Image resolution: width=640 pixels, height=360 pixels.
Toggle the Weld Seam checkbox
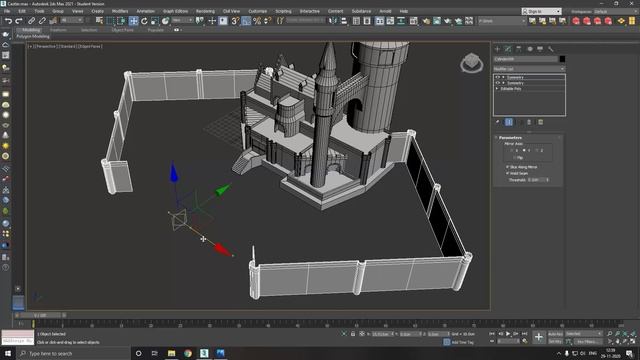tap(508, 173)
